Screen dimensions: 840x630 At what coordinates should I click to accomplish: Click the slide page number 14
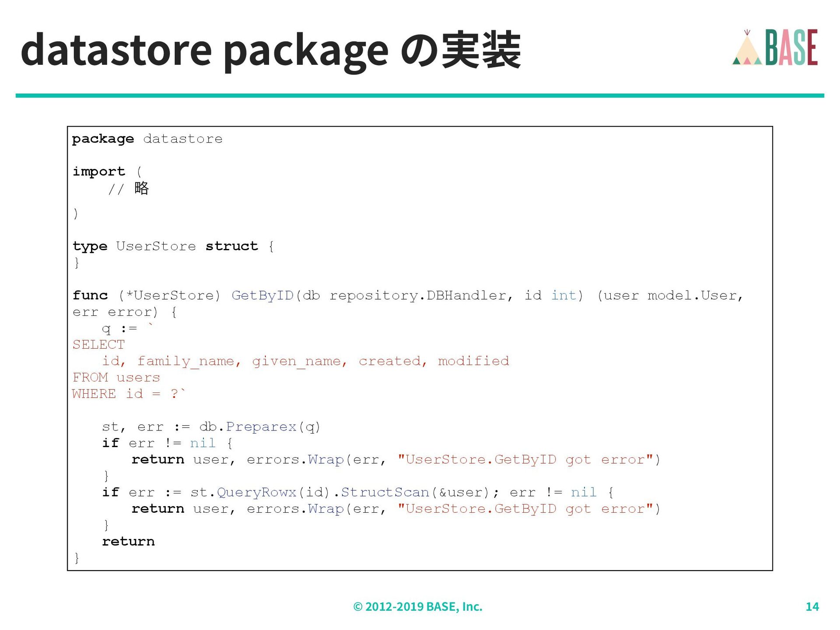click(812, 607)
